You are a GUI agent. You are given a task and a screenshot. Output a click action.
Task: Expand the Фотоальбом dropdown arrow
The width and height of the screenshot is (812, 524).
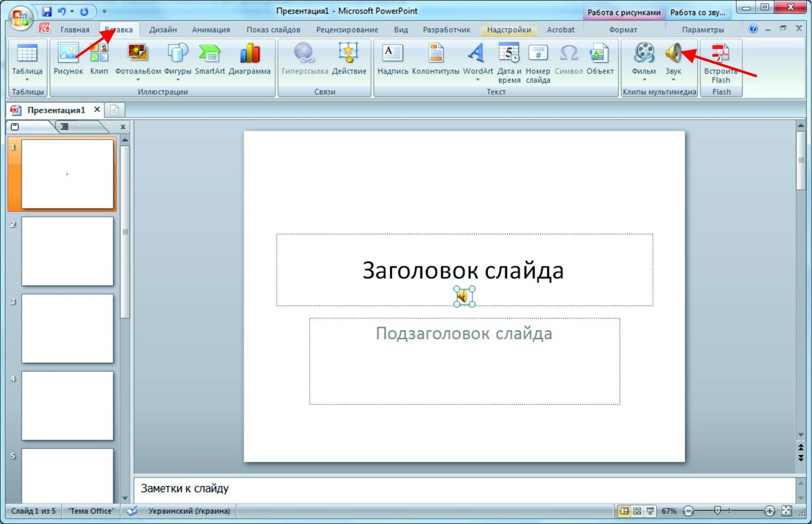[138, 80]
